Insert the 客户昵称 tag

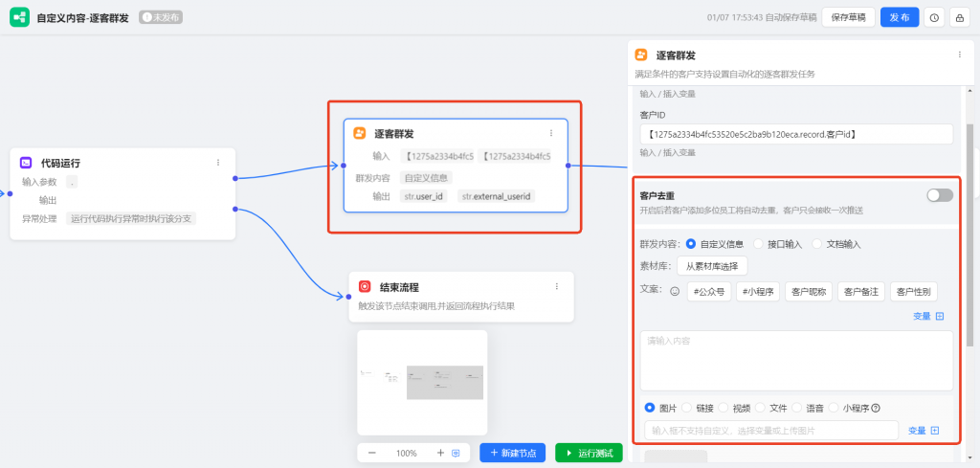tap(809, 292)
